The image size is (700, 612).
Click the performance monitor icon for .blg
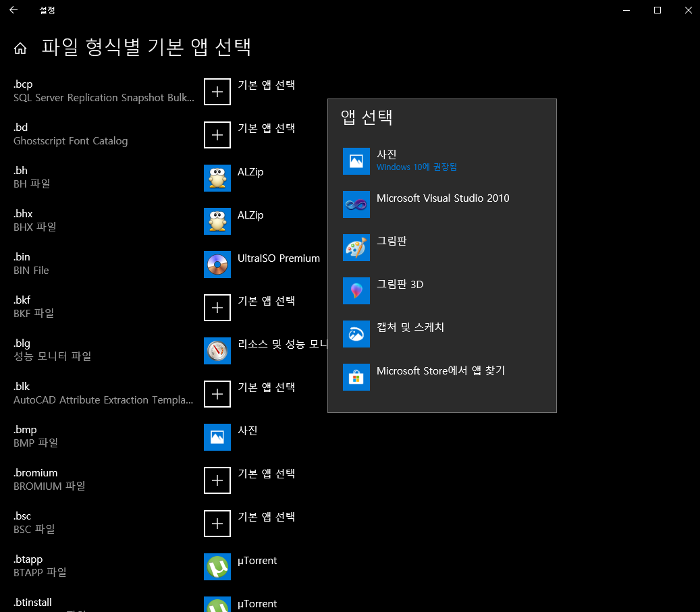point(217,351)
